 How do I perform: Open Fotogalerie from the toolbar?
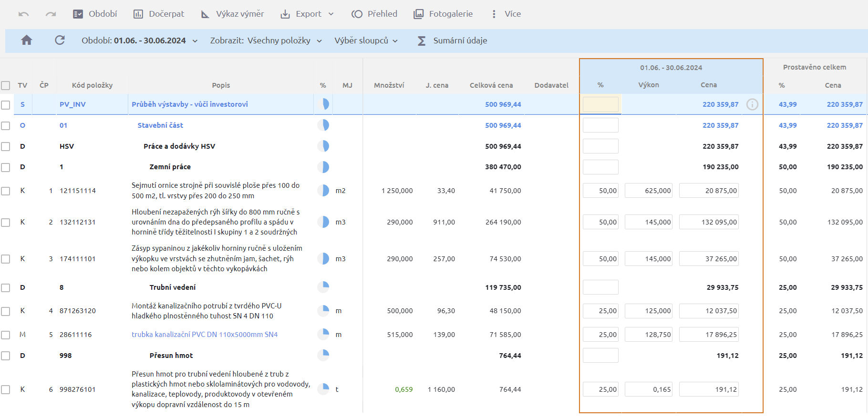(443, 14)
